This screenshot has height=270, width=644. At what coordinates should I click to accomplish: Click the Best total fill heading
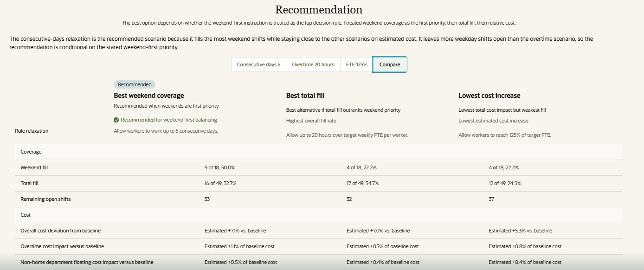click(x=305, y=96)
